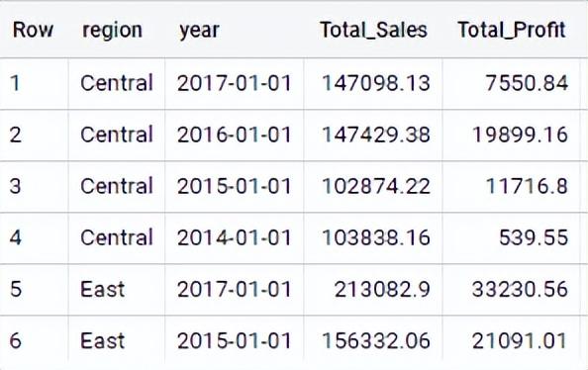The width and height of the screenshot is (588, 370).
Task: Click the profit value 539.55
Action: click(534, 237)
